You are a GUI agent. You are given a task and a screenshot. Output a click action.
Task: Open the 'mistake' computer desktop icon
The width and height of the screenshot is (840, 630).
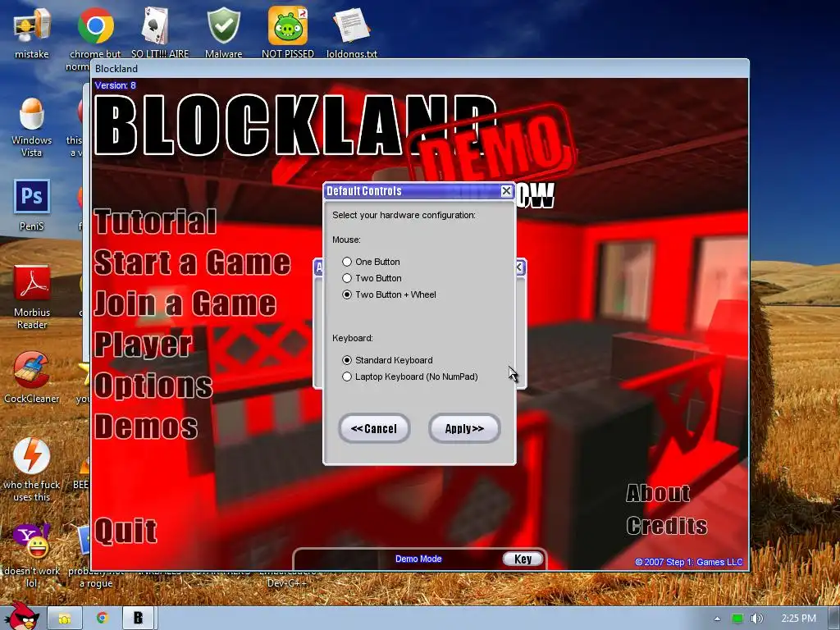[x=32, y=32]
